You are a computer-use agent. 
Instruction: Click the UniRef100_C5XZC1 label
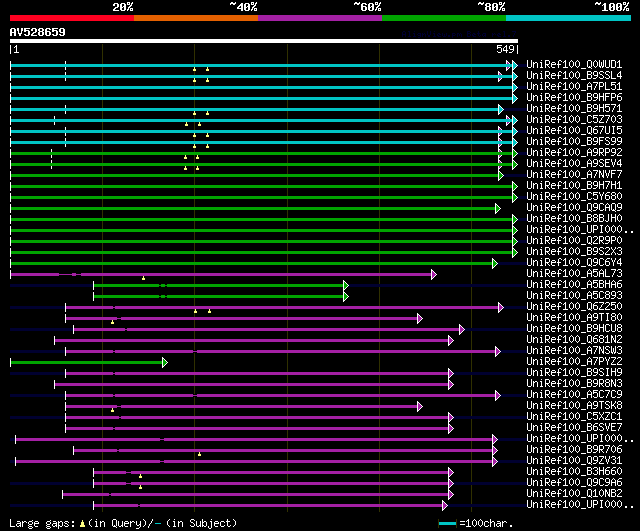(574, 417)
